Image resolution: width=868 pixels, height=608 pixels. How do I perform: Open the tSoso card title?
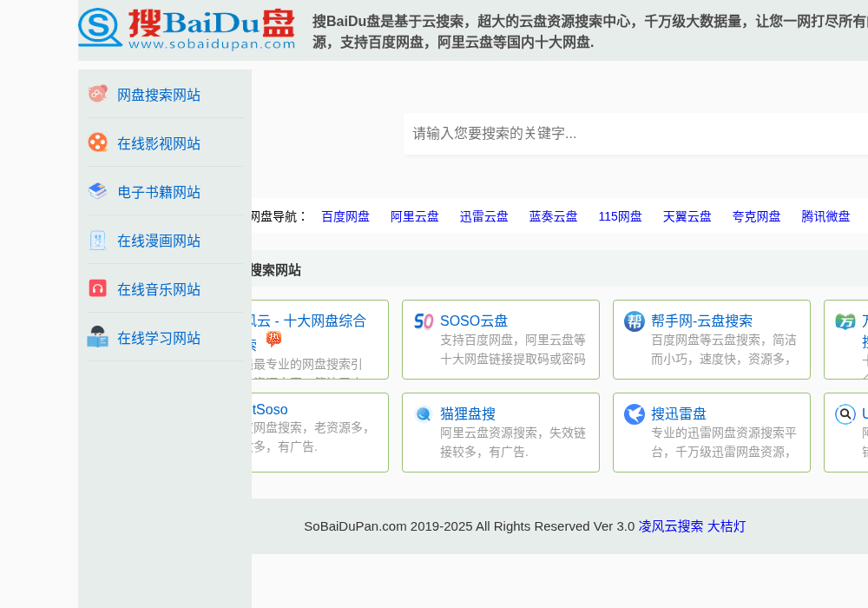270,409
